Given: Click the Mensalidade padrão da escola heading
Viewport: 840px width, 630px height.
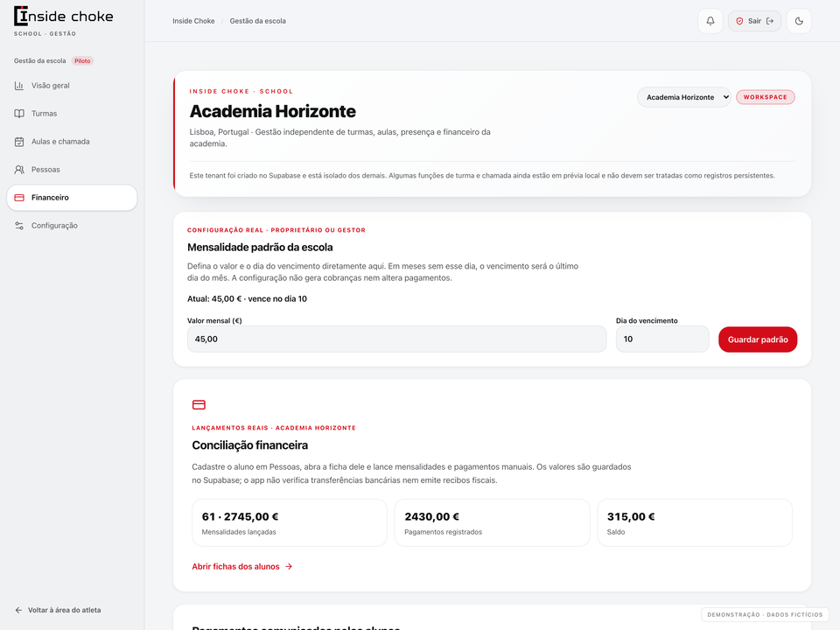Looking at the screenshot, I should 260,247.
